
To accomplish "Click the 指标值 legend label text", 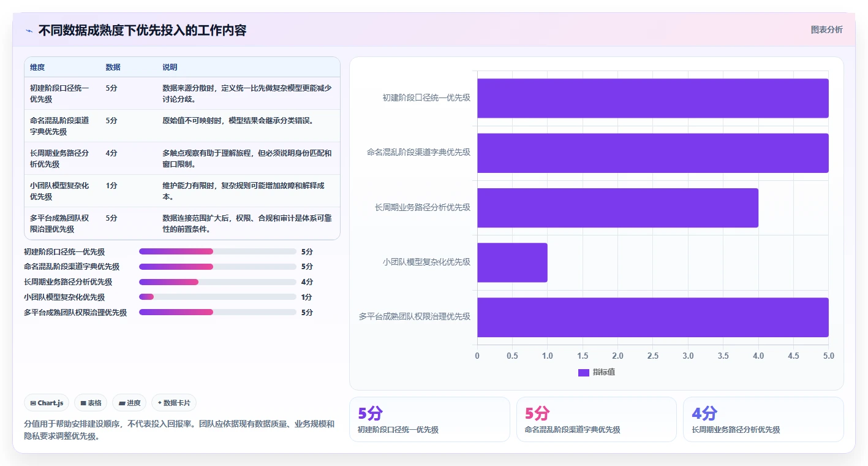I will coord(604,372).
